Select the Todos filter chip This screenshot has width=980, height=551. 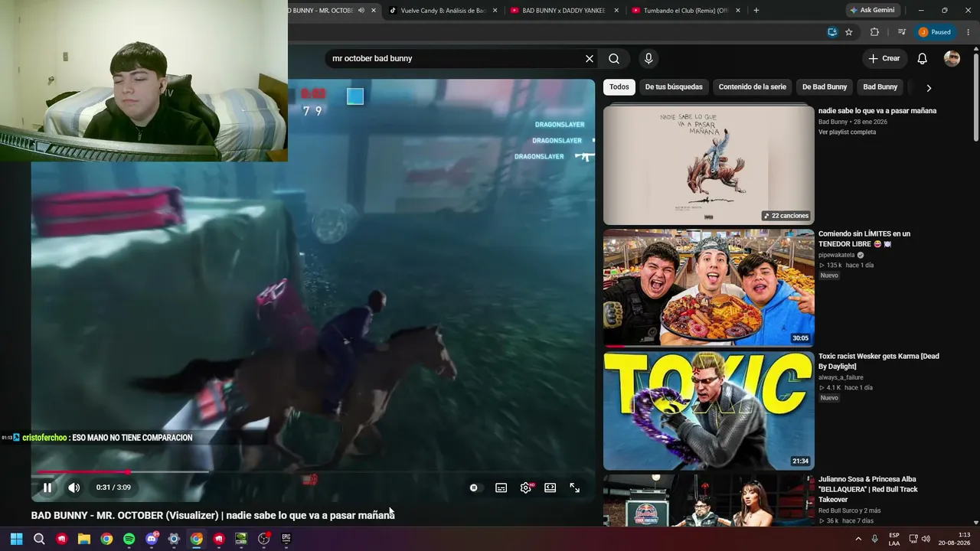(619, 86)
